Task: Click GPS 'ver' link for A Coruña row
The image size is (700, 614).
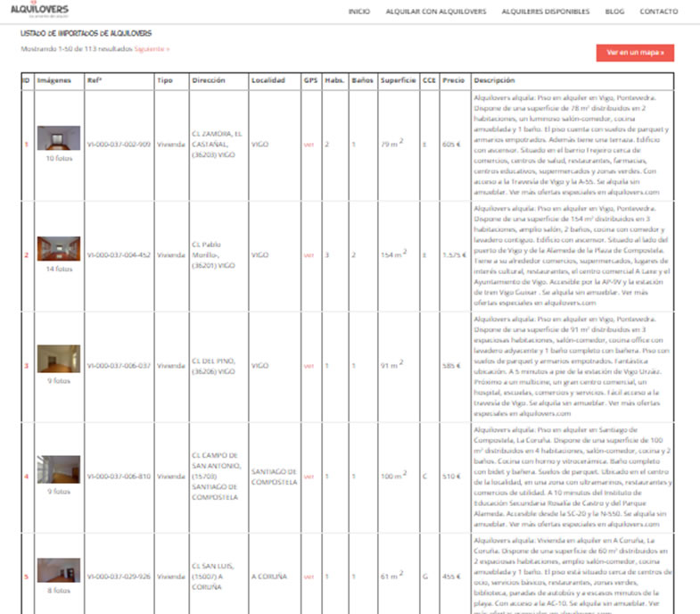Action: pyautogui.click(x=309, y=577)
